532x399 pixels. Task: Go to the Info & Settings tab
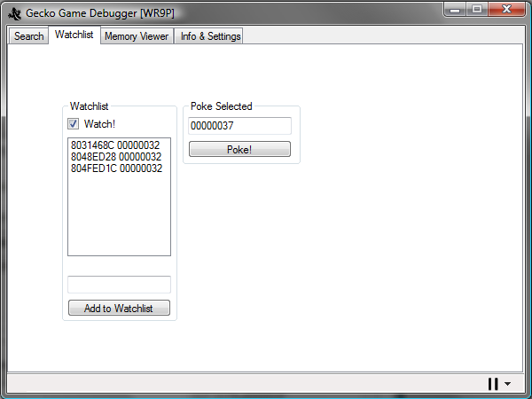pos(210,36)
